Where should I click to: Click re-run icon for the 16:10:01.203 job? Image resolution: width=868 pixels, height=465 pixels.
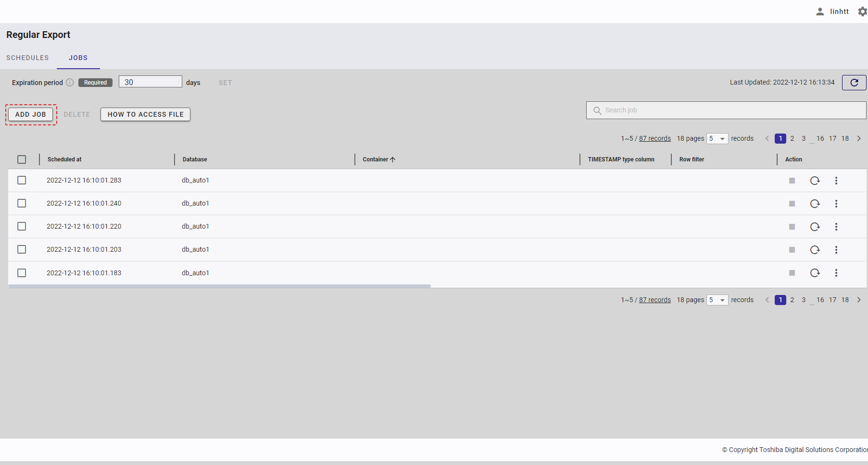click(815, 250)
